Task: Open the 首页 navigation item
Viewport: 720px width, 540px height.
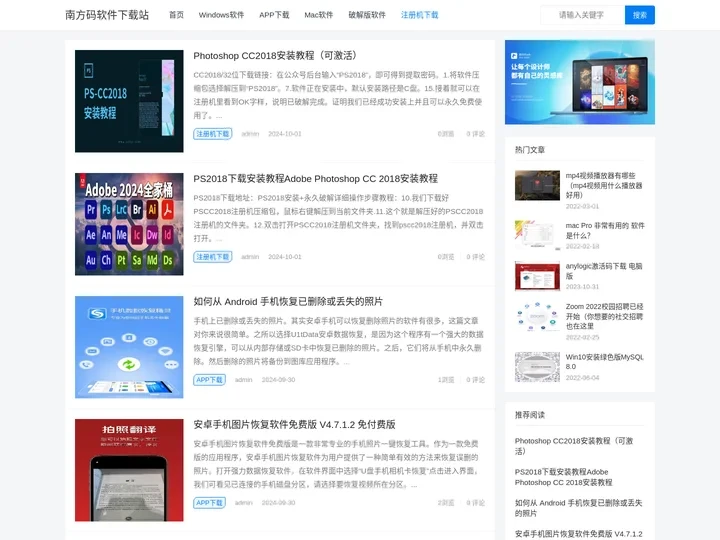Action: click(x=176, y=15)
